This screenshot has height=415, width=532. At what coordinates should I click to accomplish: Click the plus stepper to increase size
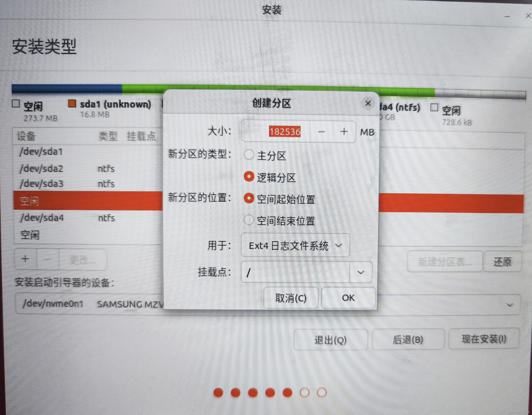344,132
